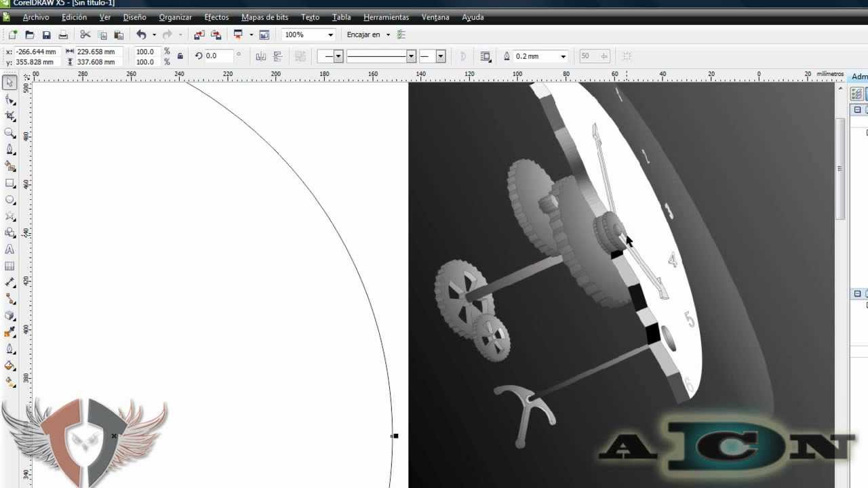Select the Smart Fill tool
Screen dimensions: 868x488
point(9,166)
